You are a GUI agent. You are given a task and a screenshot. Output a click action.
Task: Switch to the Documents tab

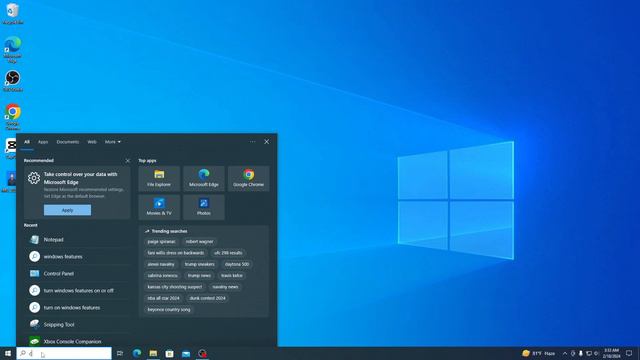click(x=68, y=142)
